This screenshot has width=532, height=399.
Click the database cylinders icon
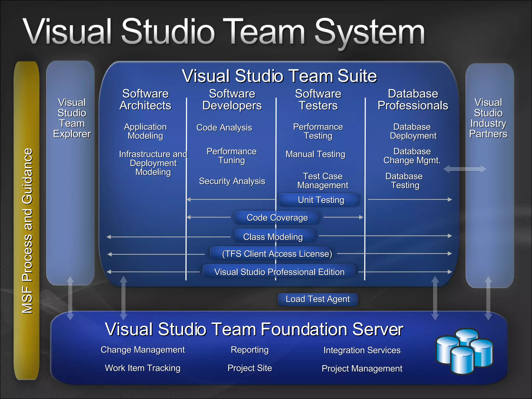[464, 351]
